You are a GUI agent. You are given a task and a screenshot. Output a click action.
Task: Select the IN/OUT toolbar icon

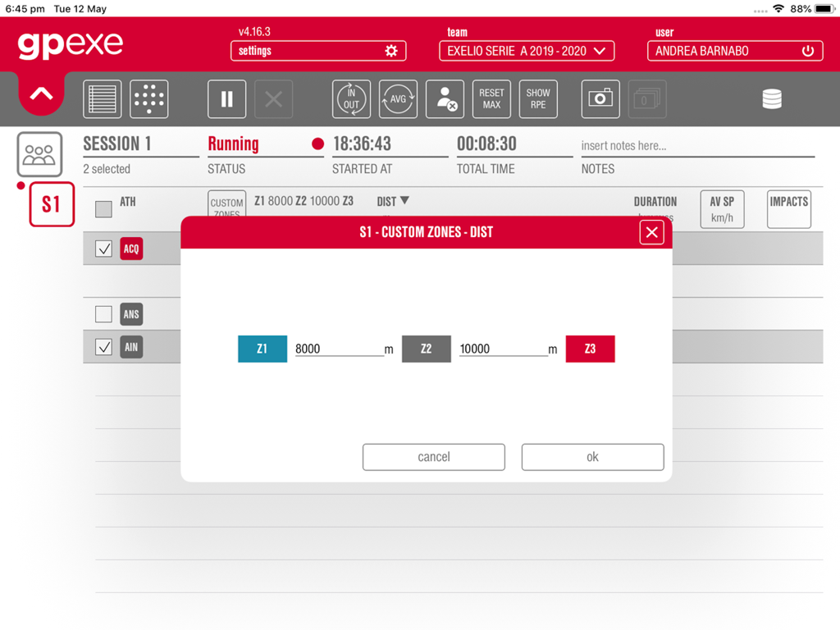tap(351, 98)
